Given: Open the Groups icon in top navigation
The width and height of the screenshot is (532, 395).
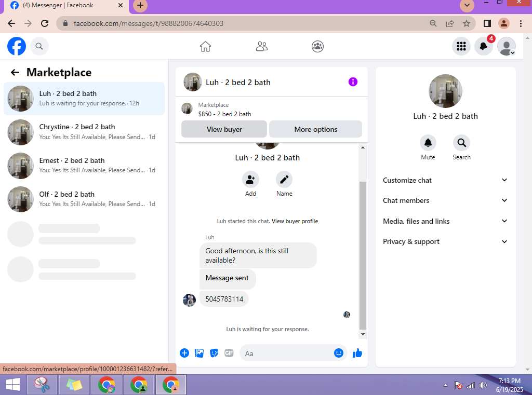Looking at the screenshot, I should [x=317, y=46].
